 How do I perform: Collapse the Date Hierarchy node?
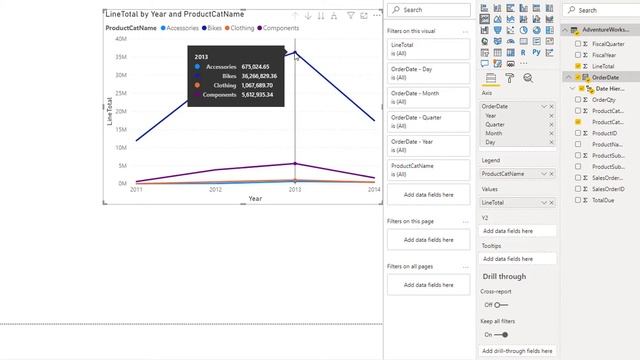click(x=572, y=88)
